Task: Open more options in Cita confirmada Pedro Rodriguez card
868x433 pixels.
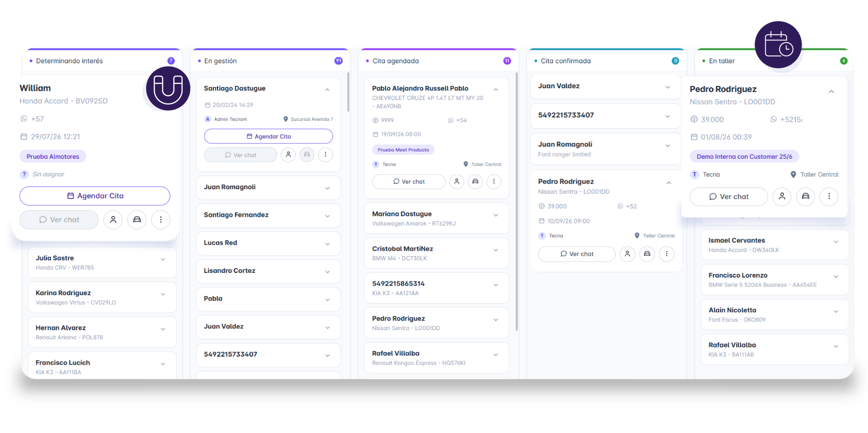Action: (667, 254)
